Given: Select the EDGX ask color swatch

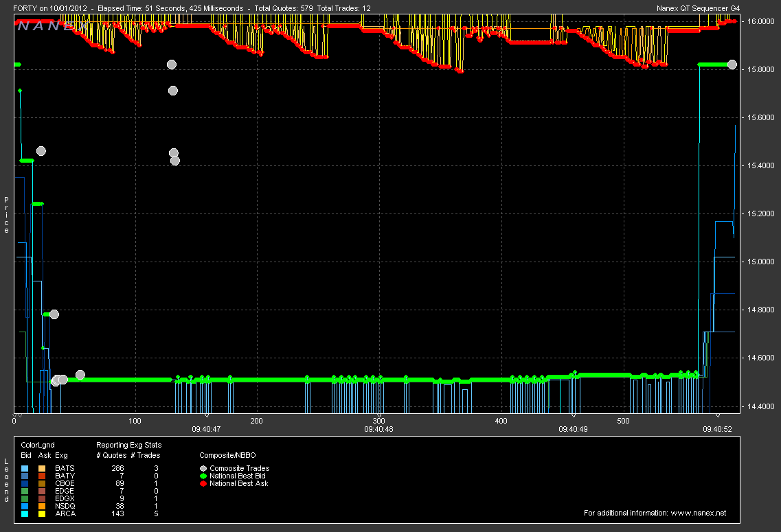Looking at the screenshot, I should 42,498.
